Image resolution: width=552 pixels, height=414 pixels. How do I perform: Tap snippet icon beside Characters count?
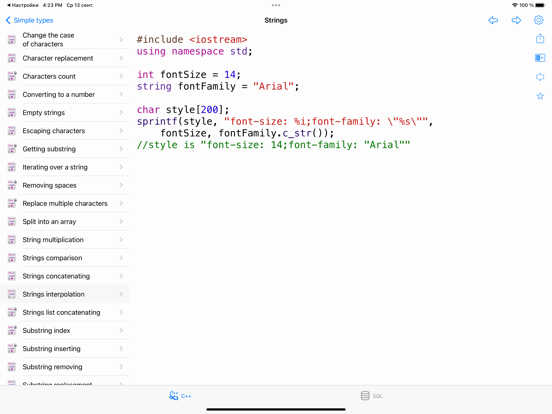coord(12,76)
